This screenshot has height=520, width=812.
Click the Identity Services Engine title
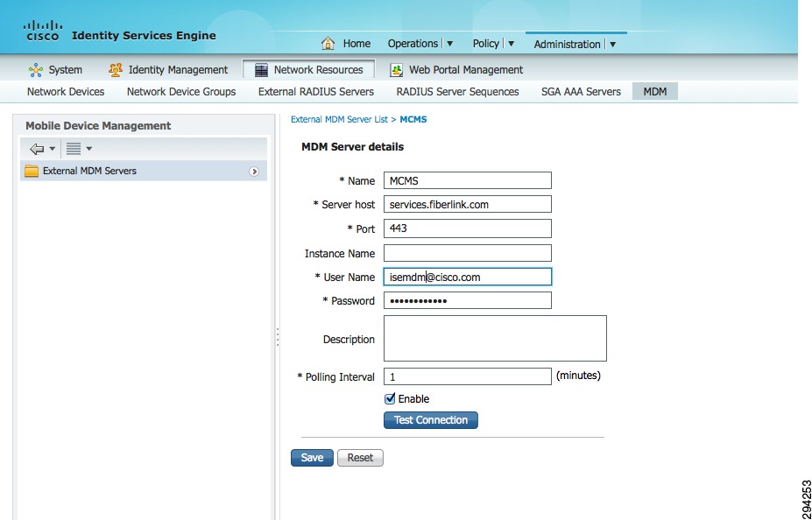coord(144,36)
